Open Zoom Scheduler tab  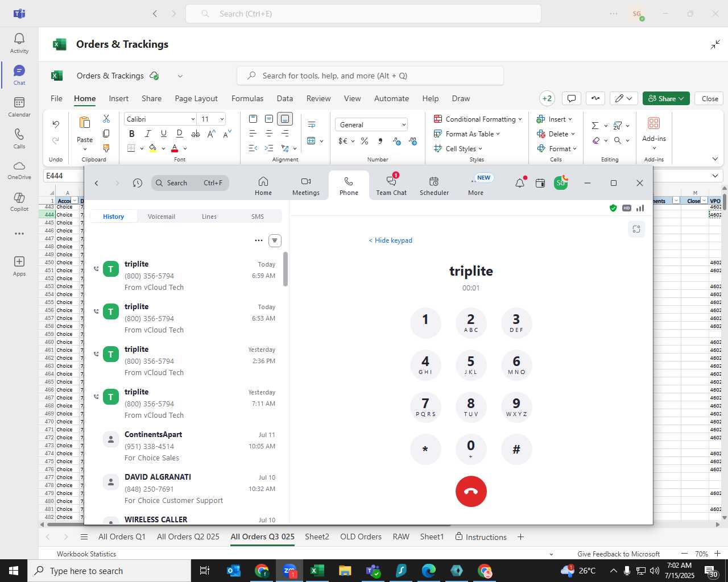(434, 185)
